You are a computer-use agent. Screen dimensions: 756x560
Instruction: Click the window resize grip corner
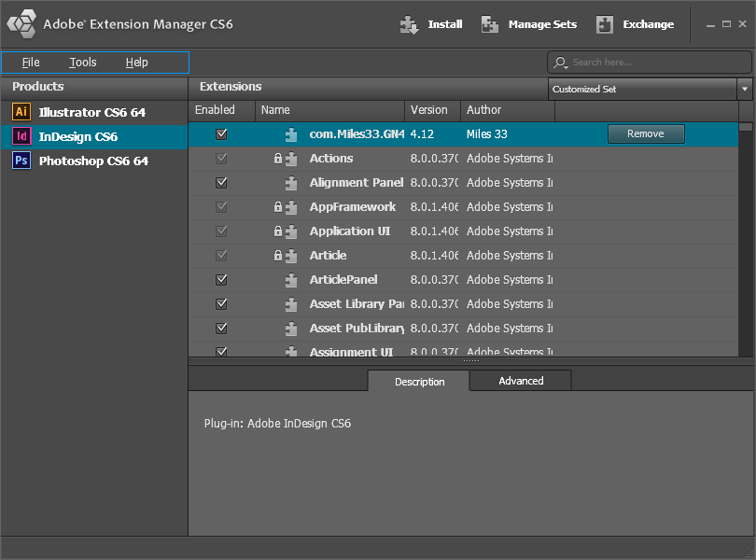[x=749, y=553]
